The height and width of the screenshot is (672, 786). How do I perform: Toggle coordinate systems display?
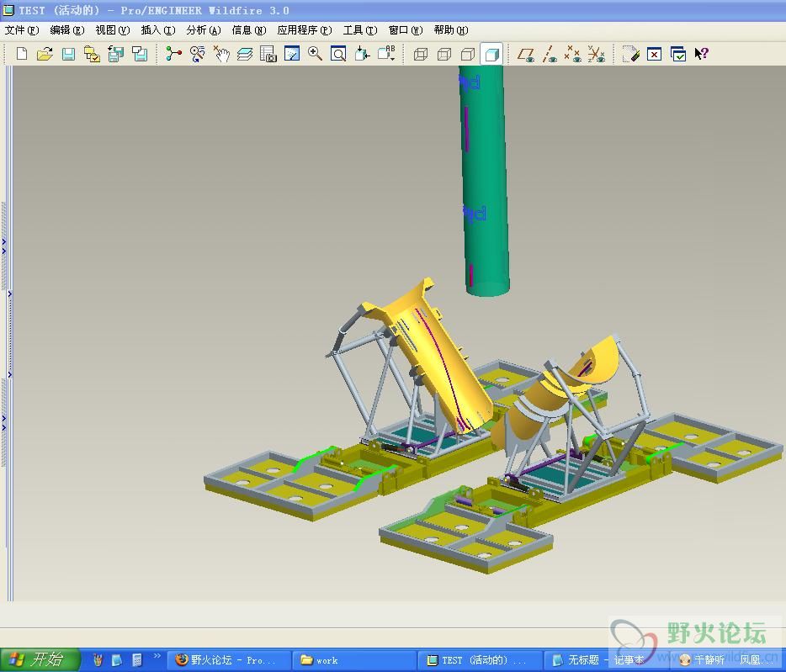[597, 54]
